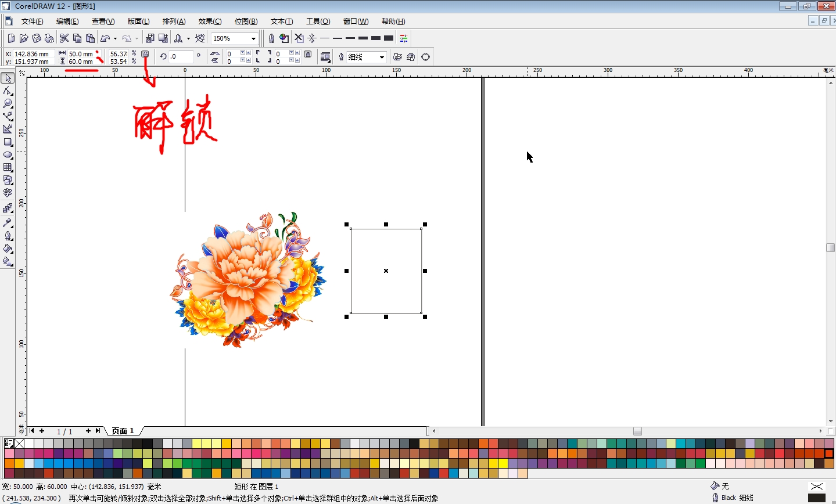Select the Ellipse tool
The image size is (836, 504).
tap(8, 155)
